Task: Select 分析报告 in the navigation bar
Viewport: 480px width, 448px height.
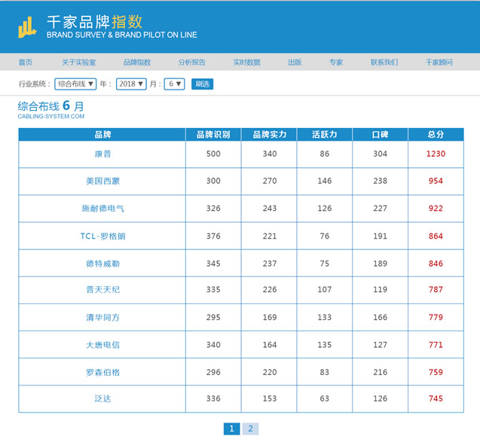Action: [191, 62]
